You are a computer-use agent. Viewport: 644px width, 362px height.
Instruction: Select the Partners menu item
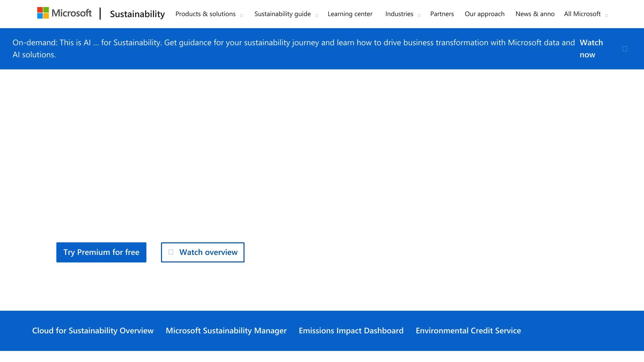pos(442,14)
